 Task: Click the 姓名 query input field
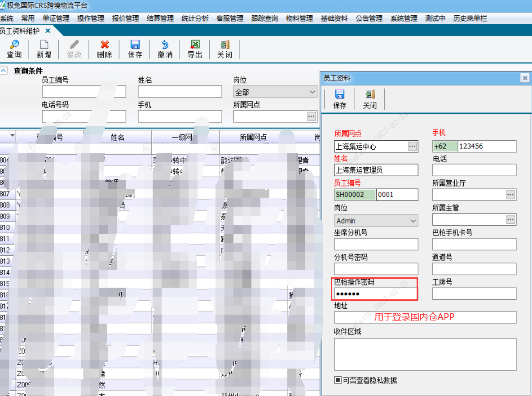pyautogui.click(x=180, y=92)
